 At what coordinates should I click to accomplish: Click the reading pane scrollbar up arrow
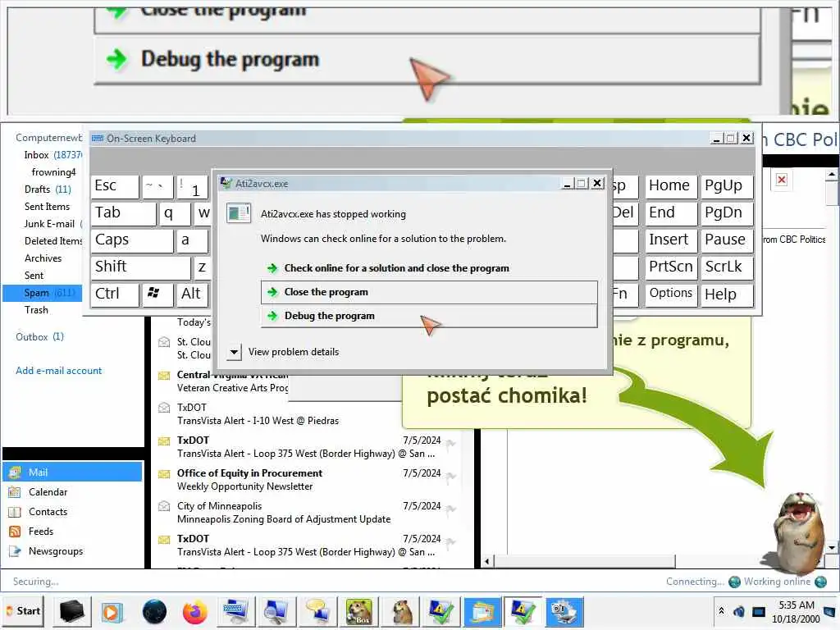pos(832,174)
